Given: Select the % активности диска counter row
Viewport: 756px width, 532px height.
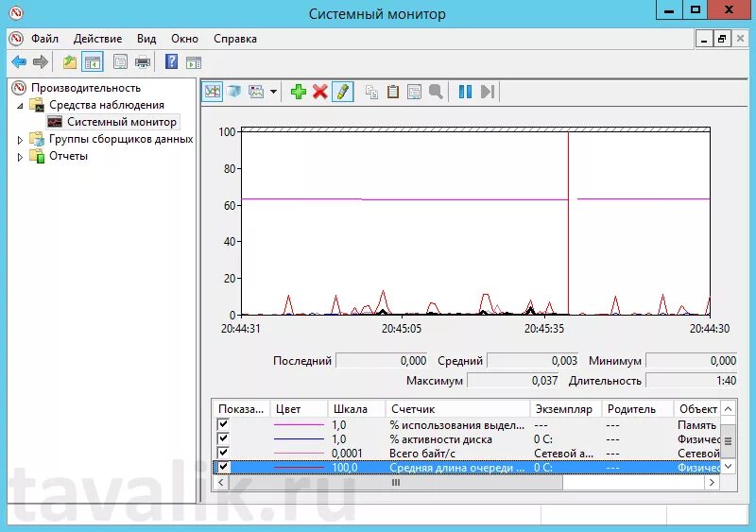Looking at the screenshot, I should [x=466, y=438].
